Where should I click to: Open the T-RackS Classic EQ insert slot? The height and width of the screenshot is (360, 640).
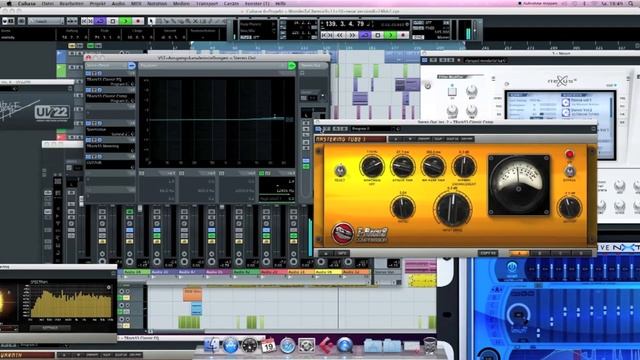coord(110,81)
